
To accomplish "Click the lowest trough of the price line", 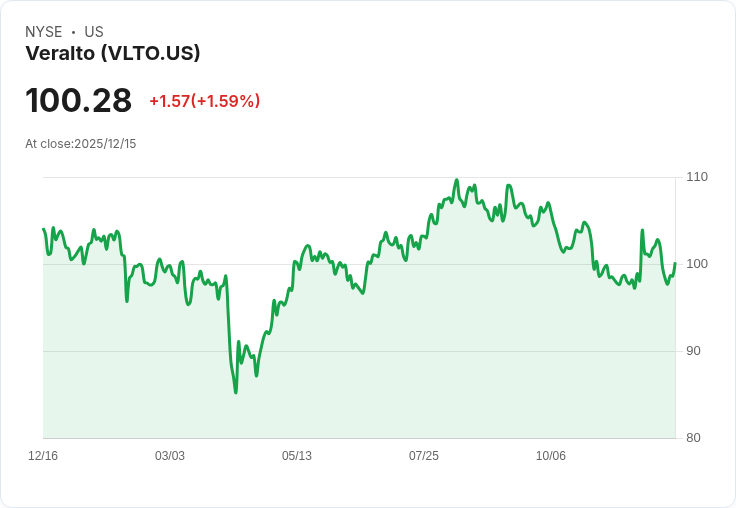I will coord(236,392).
